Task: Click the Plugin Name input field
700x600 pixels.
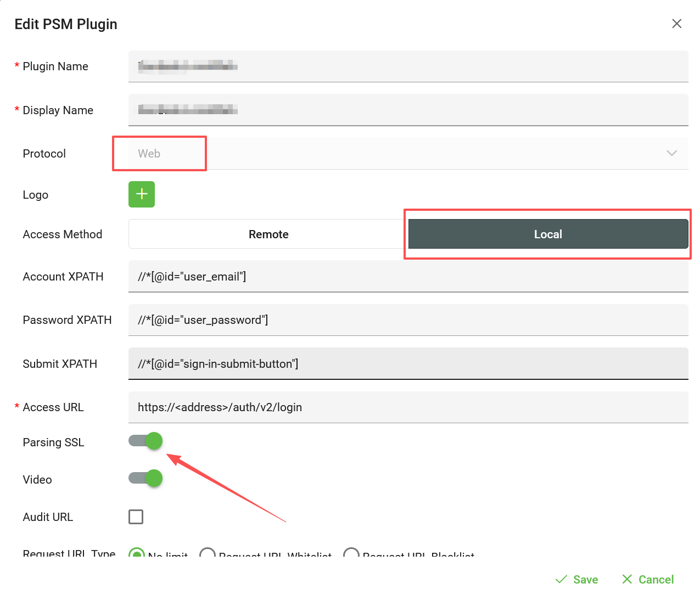Action: click(408, 66)
